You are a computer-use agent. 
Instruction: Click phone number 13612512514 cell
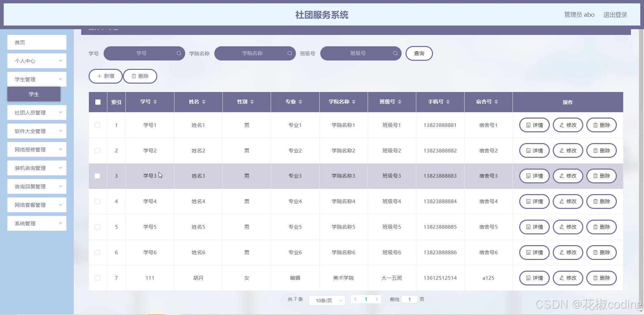[x=440, y=278]
